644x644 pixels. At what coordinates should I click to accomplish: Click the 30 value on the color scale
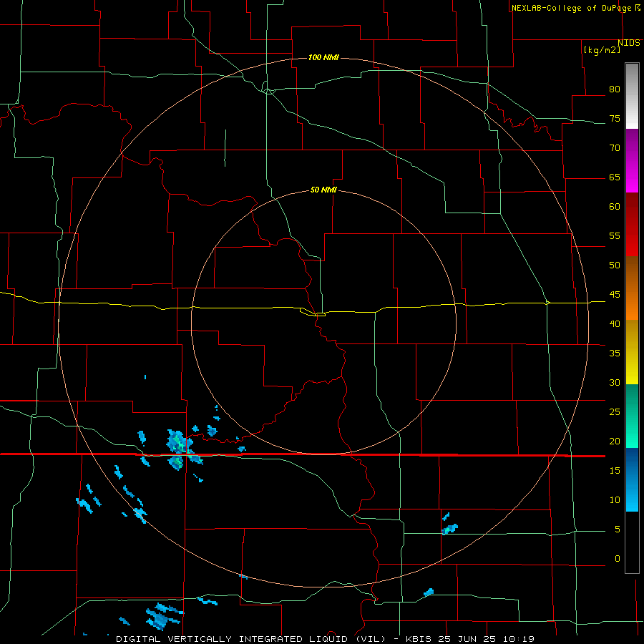[x=615, y=382]
